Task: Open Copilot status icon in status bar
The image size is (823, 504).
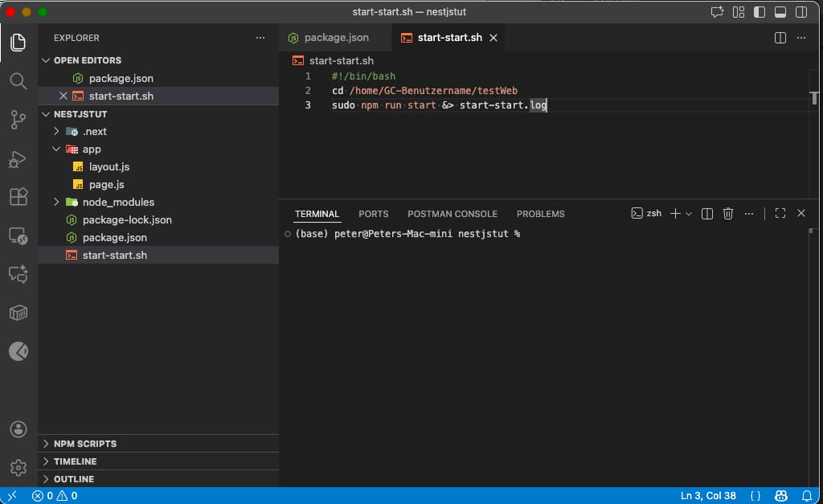Action: tap(780, 496)
